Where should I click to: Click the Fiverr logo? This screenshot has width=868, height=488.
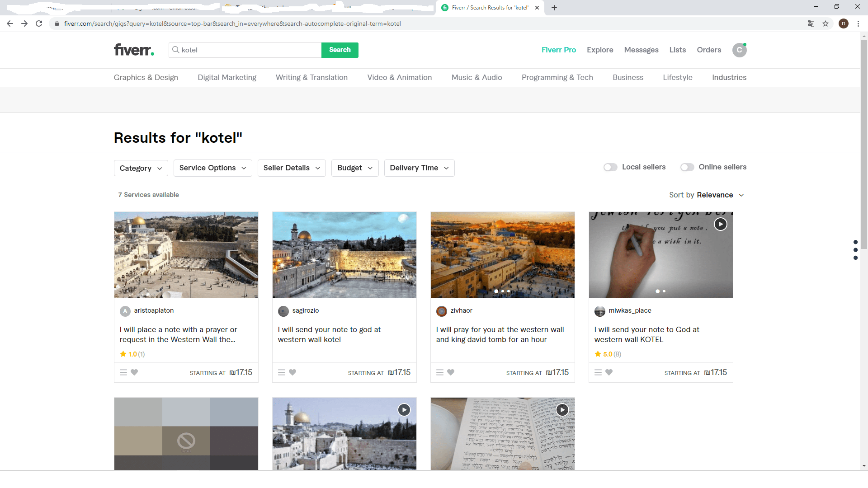[134, 50]
